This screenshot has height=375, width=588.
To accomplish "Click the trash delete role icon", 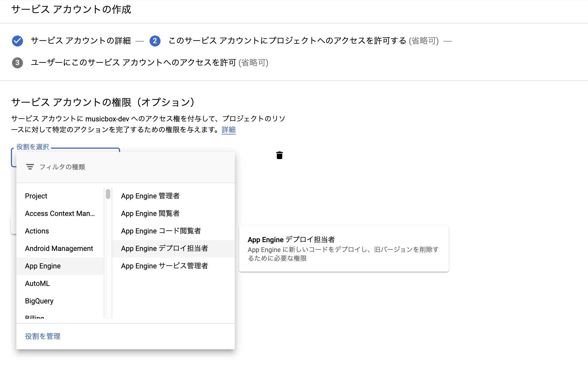I will click(x=279, y=155).
